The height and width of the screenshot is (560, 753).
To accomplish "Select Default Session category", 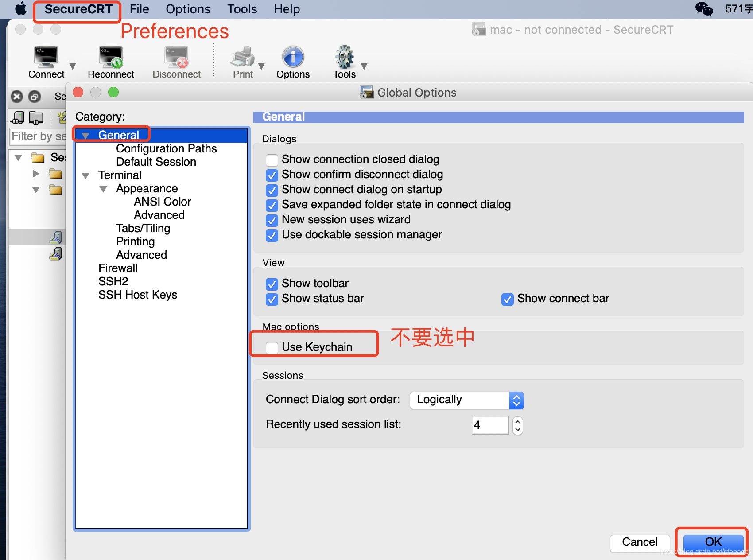I will click(x=156, y=162).
